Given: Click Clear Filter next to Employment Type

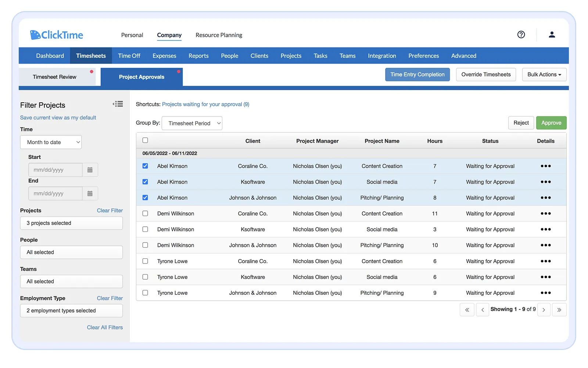Looking at the screenshot, I should tap(110, 298).
